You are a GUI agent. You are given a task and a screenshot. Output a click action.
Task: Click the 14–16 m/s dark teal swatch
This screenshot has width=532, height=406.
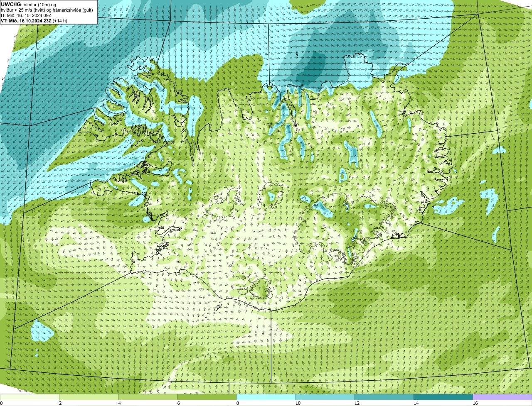click(x=443, y=397)
